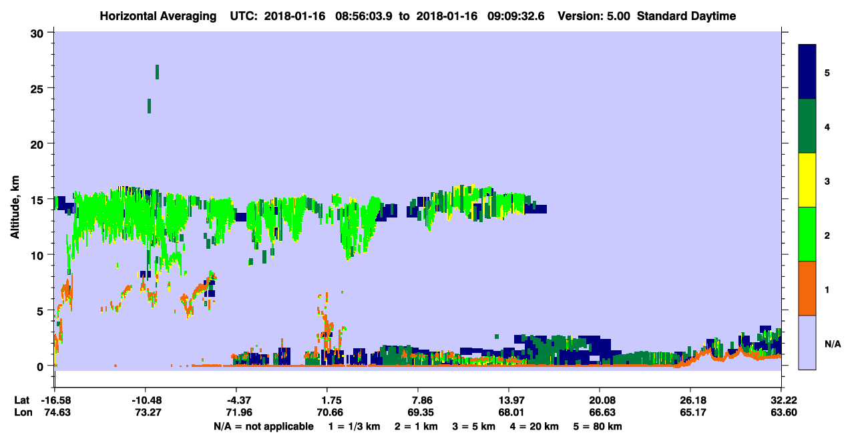Click the orange colorbar segment labeled 1
Screen dimensions: 868x445
[x=808, y=288]
